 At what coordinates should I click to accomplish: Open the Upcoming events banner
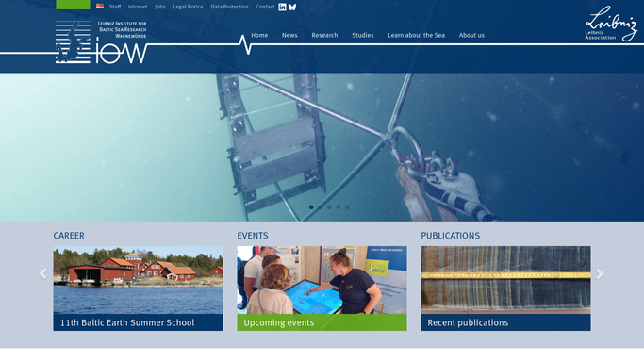[x=322, y=322]
